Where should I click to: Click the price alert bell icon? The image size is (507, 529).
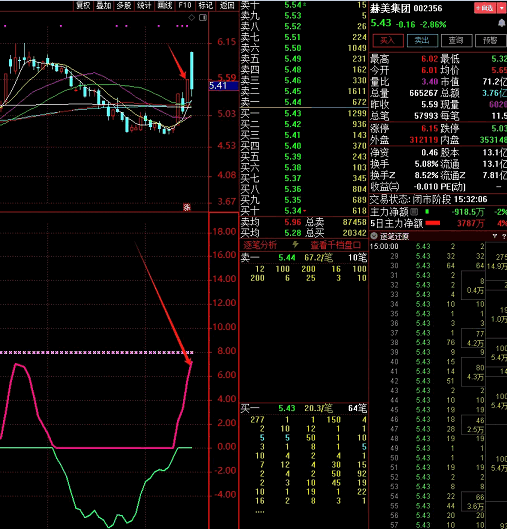click(x=502, y=23)
